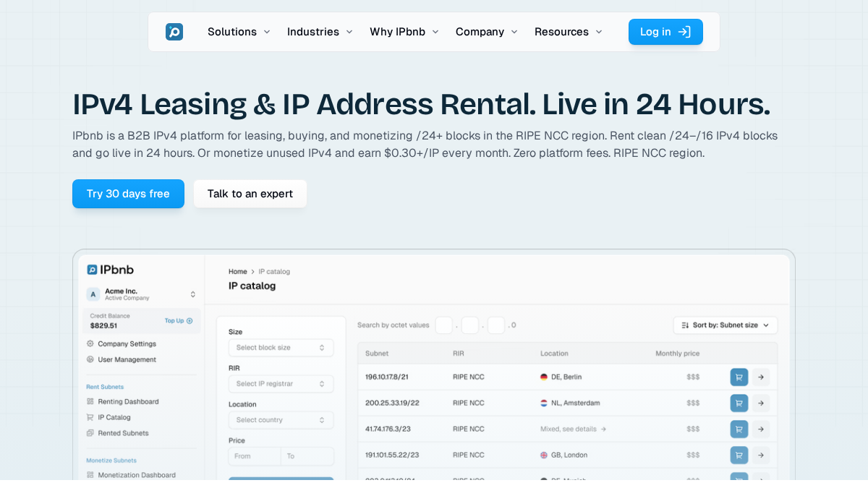The height and width of the screenshot is (488, 868).
Task: Click the RIR column header
Action: [459, 354]
